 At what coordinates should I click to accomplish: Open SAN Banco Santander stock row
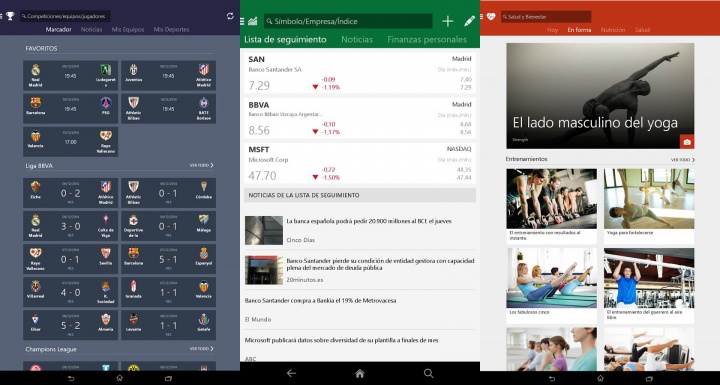pyautogui.click(x=360, y=73)
